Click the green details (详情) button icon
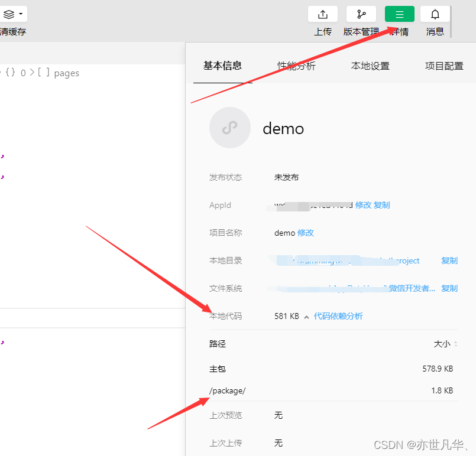Image resolution: width=476 pixels, height=456 pixels. (399, 14)
